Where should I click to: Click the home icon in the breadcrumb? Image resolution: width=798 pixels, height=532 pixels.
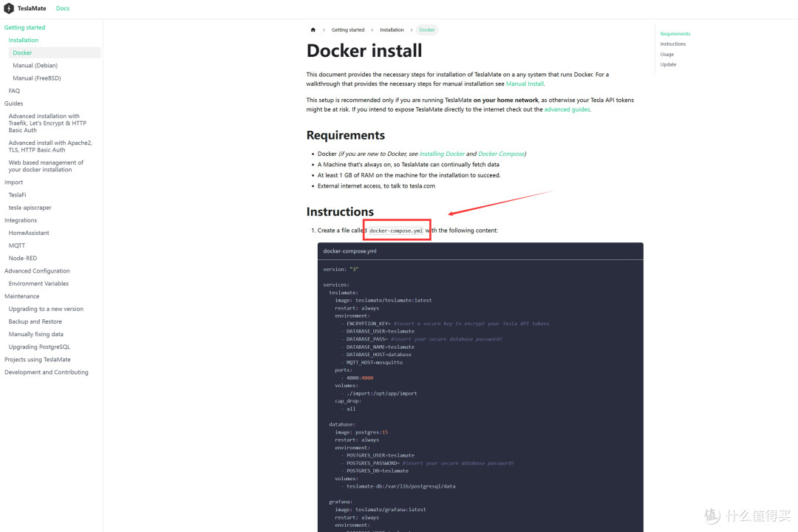pyautogui.click(x=313, y=30)
